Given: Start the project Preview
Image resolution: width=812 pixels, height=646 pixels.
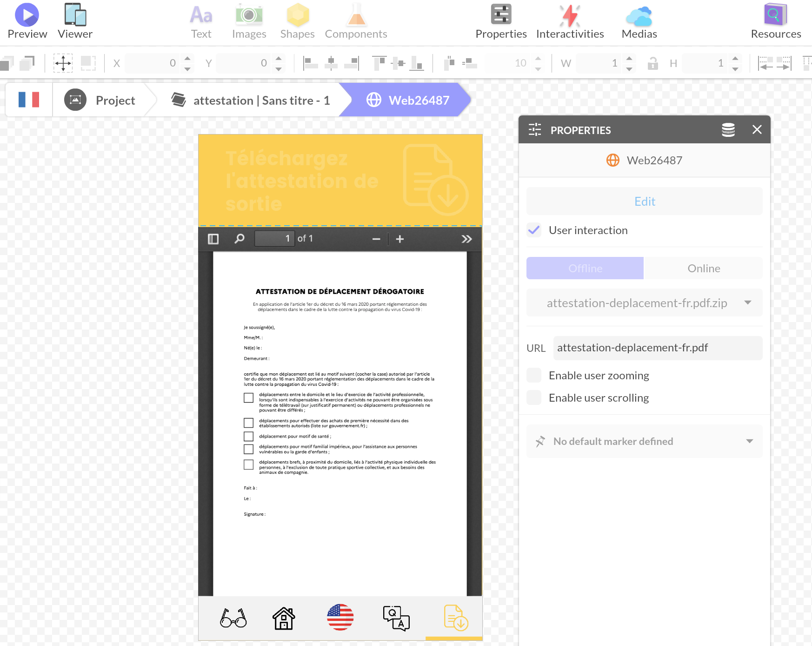Looking at the screenshot, I should pos(27,21).
